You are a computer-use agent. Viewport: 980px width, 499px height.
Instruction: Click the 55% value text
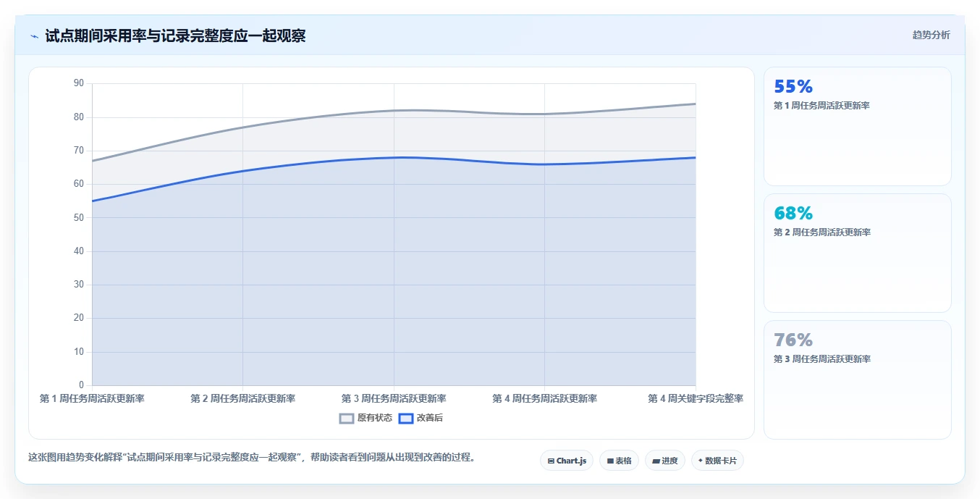pyautogui.click(x=793, y=87)
